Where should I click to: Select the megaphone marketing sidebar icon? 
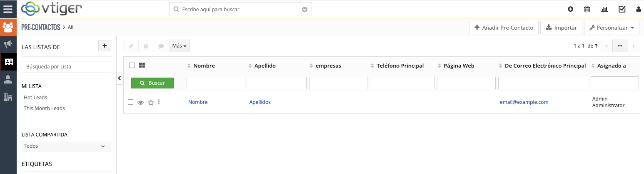[8, 44]
